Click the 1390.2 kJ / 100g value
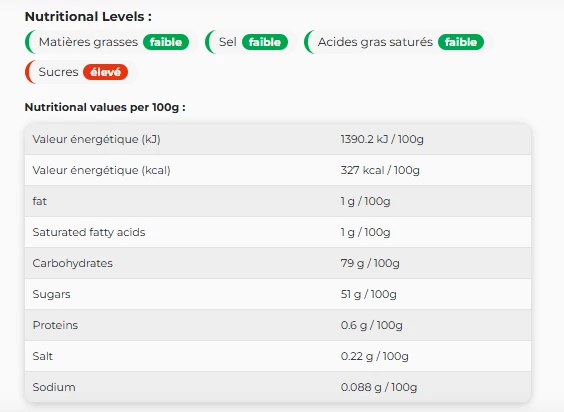 pos(382,139)
